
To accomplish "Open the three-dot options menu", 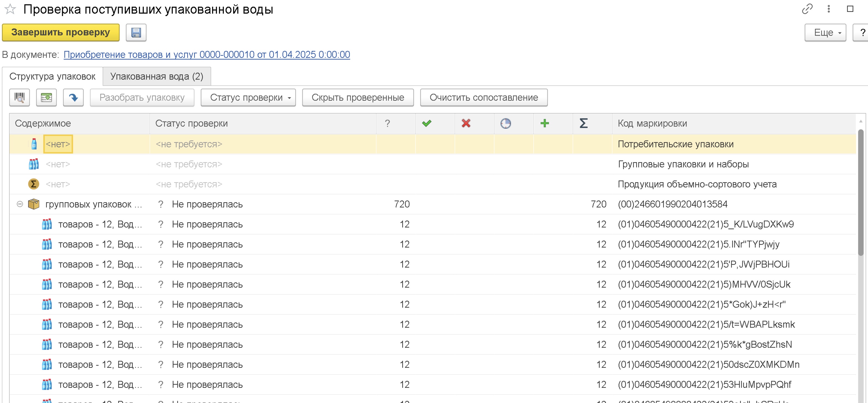I will pyautogui.click(x=829, y=9).
